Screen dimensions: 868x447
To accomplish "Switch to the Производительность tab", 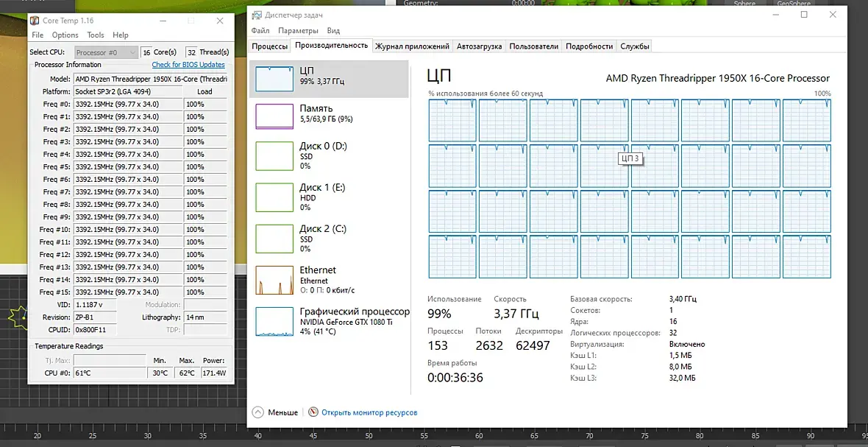I will pos(332,46).
